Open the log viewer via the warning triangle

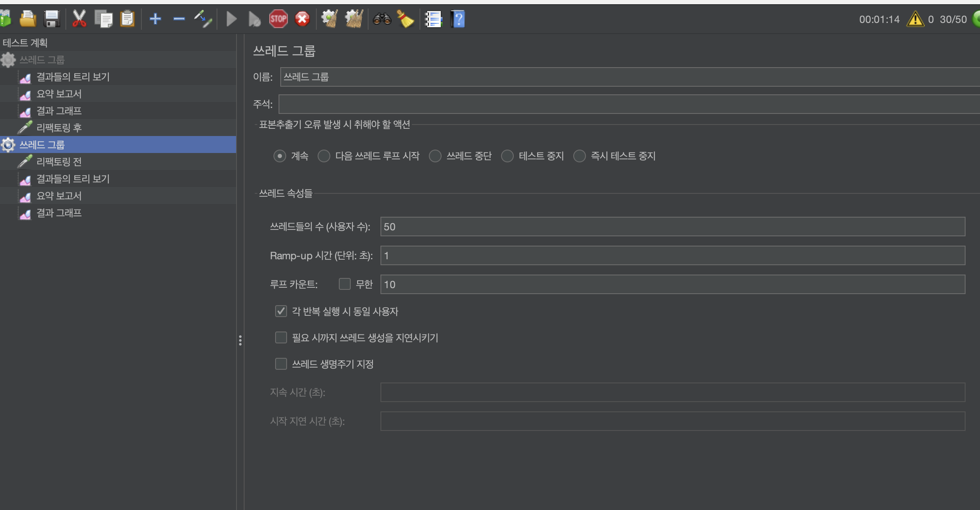pos(915,19)
